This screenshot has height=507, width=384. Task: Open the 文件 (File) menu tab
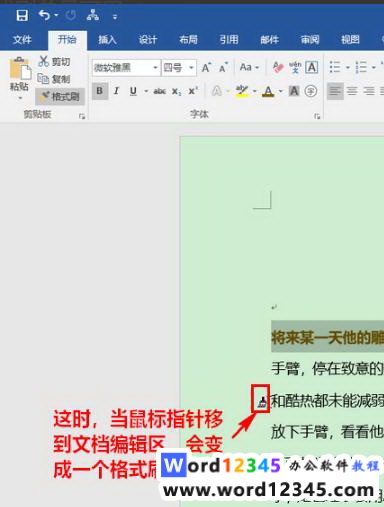tap(22, 40)
